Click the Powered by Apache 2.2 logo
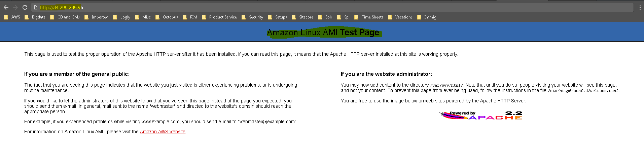The image size is (644, 141). (480, 115)
